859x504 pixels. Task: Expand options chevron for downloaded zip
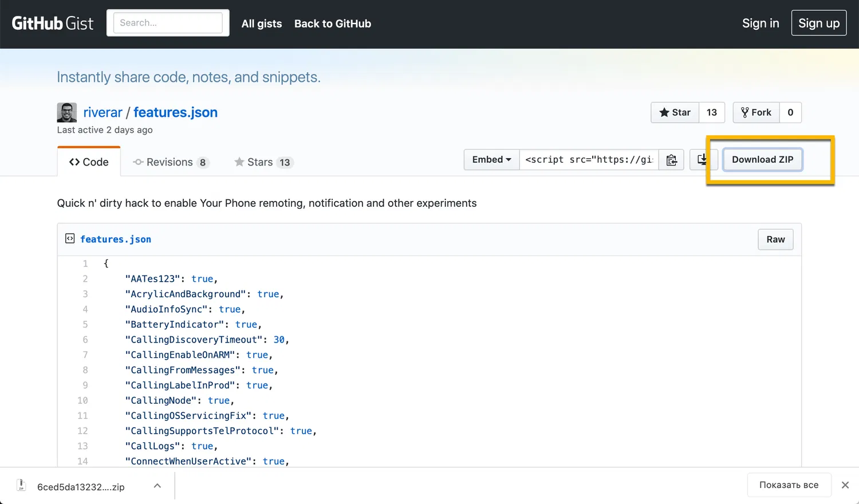[157, 486]
